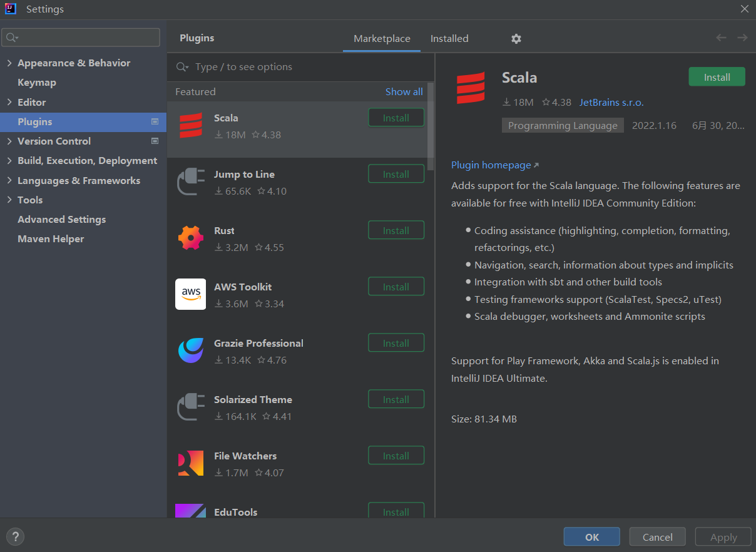Click the plugin search magnifier icon
The height and width of the screenshot is (552, 756).
coord(183,67)
